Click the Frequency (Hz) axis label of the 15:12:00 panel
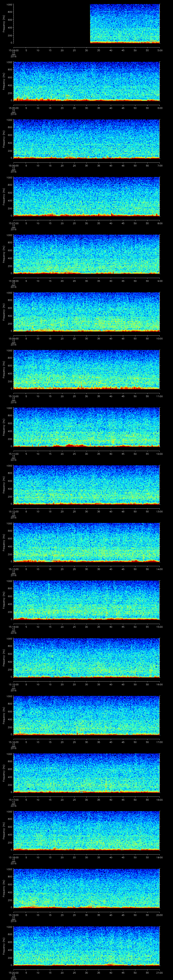 [4, 485]
